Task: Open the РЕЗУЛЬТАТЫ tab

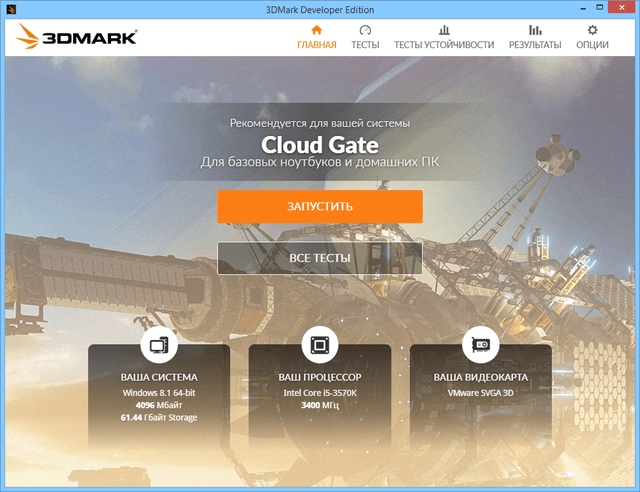Action: click(535, 44)
